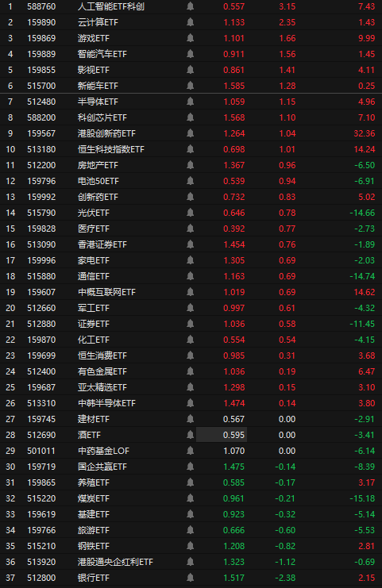
Task: Set alert bell for 房地产ETF
Action: coord(191,165)
